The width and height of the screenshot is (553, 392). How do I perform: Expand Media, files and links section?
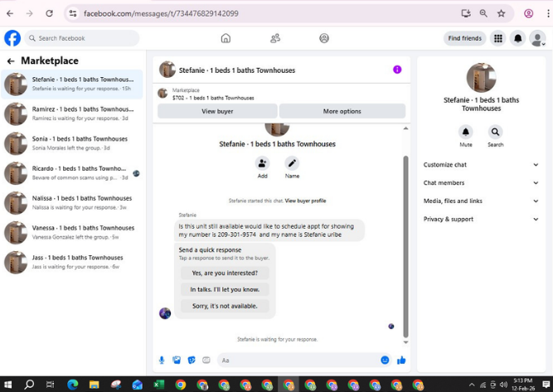click(x=481, y=201)
